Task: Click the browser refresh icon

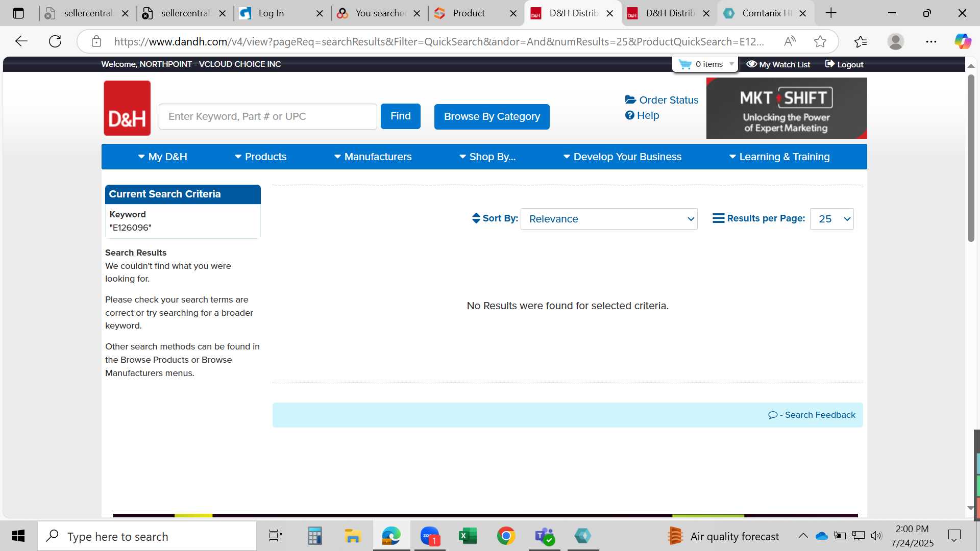Action: [55, 41]
